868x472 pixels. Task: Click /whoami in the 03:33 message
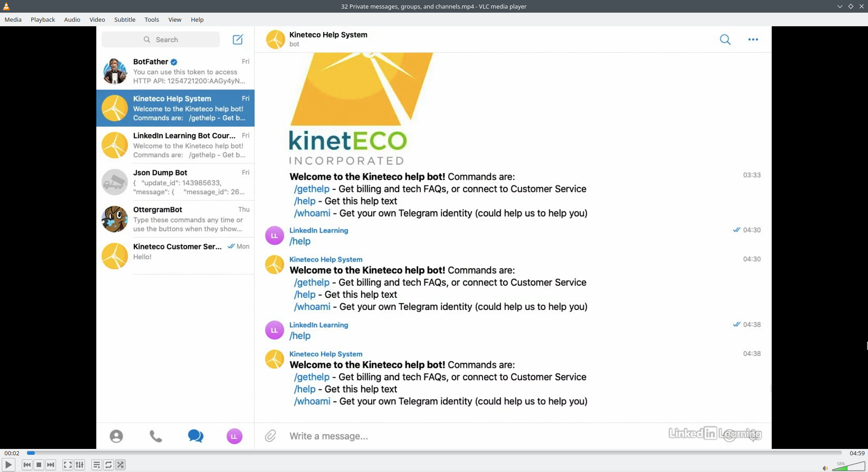coord(312,214)
